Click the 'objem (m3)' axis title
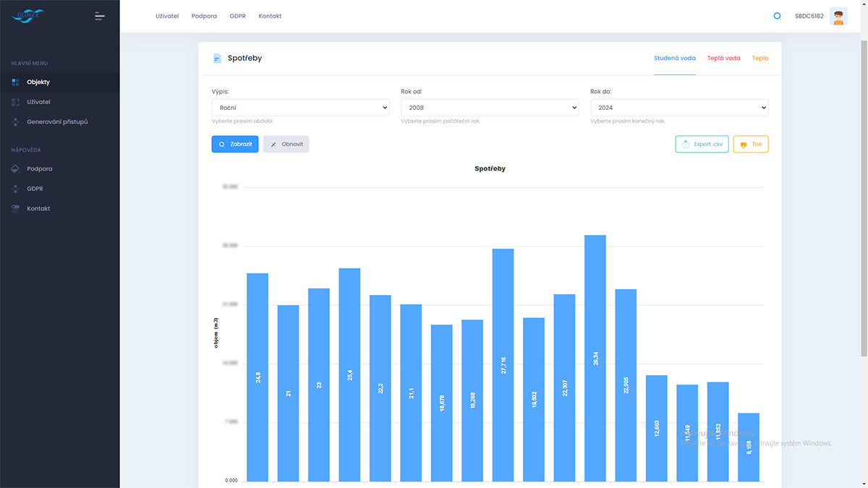This screenshot has height=488, width=868. click(x=216, y=333)
